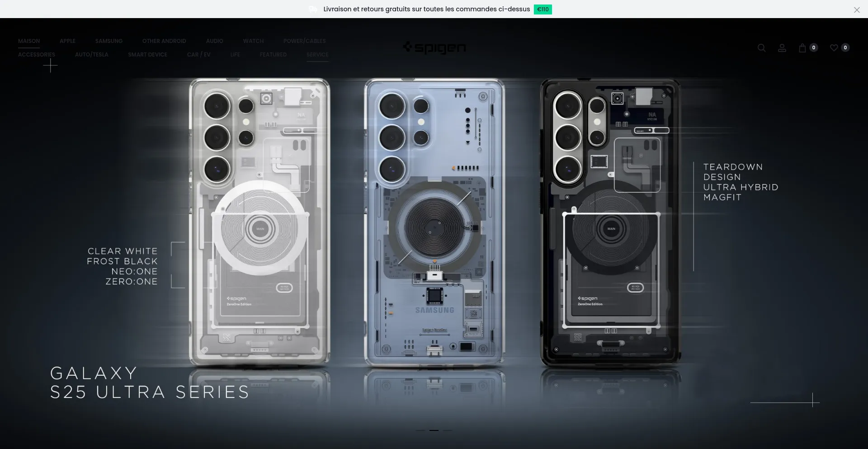Open the shopping bag cart icon
This screenshot has width=868, height=449.
[803, 48]
